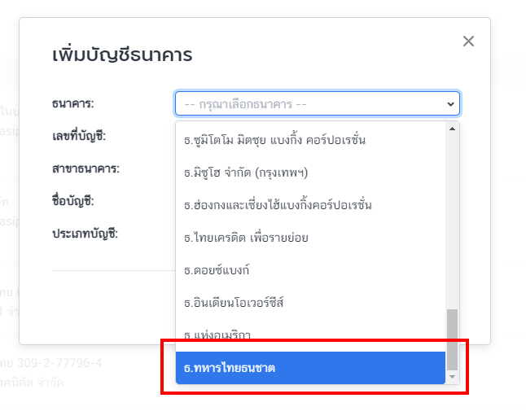Click the scrollbar track above the thumb
The width and height of the screenshot is (526, 420).
(452, 220)
